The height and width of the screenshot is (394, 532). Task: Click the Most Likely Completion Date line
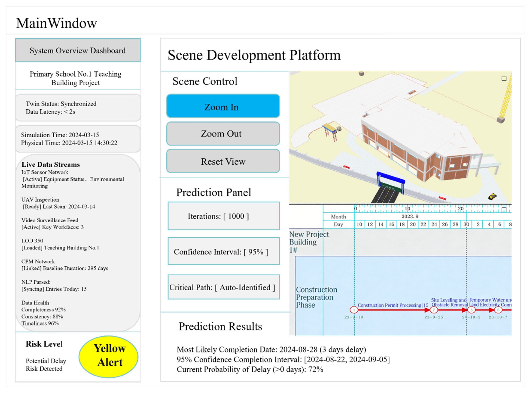[271, 349]
